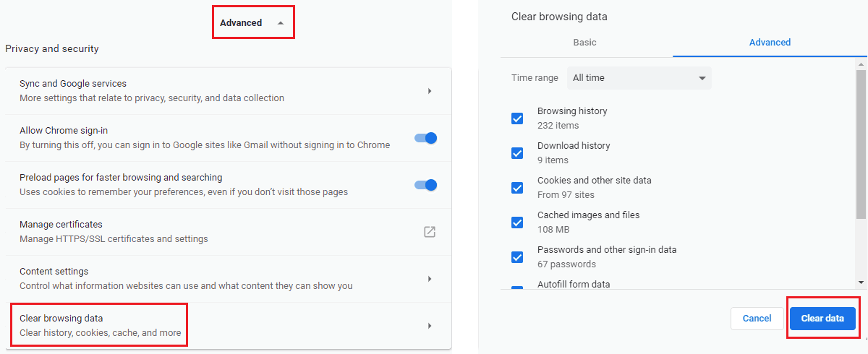This screenshot has height=354, width=868.
Task: Uncheck the Download history checkbox
Action: pyautogui.click(x=517, y=153)
